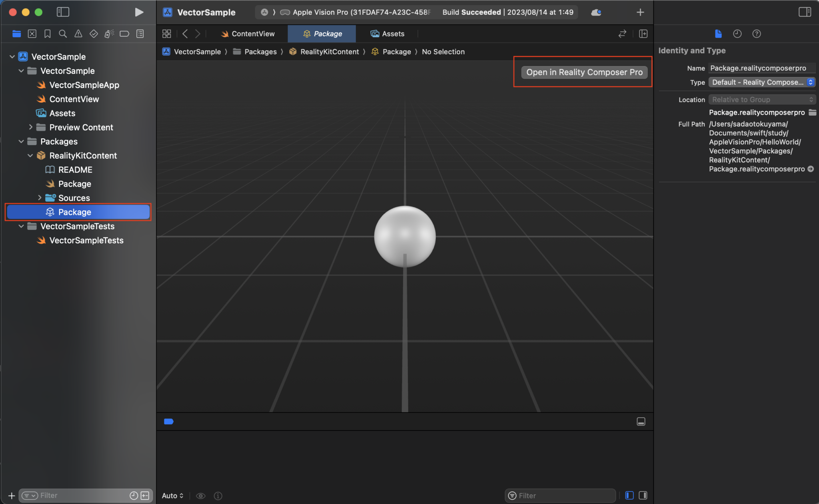Viewport: 819px width, 504px height.
Task: Open the Issue navigator warning icon
Action: 78,34
